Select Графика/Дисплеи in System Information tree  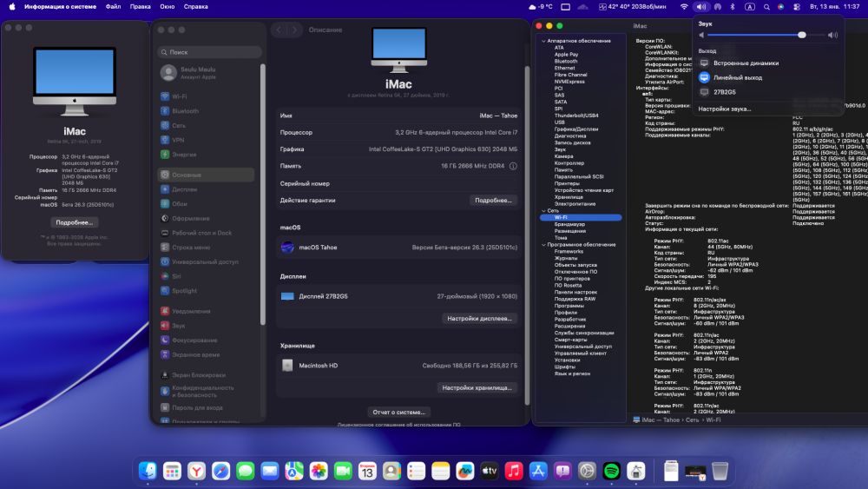pyautogui.click(x=575, y=129)
